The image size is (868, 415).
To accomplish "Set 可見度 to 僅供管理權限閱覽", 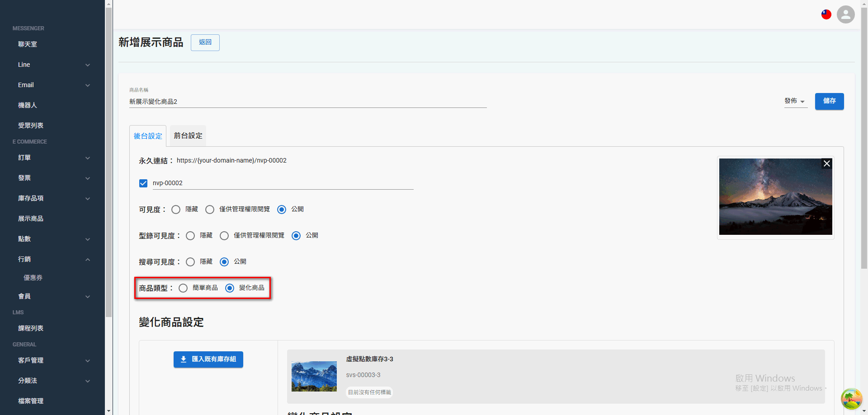I will pyautogui.click(x=210, y=210).
